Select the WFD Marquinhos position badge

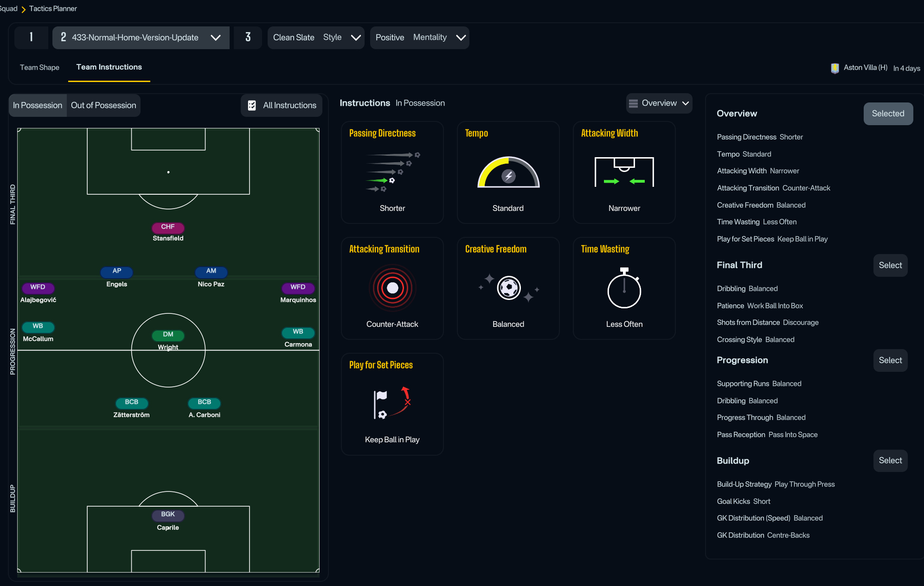click(298, 287)
